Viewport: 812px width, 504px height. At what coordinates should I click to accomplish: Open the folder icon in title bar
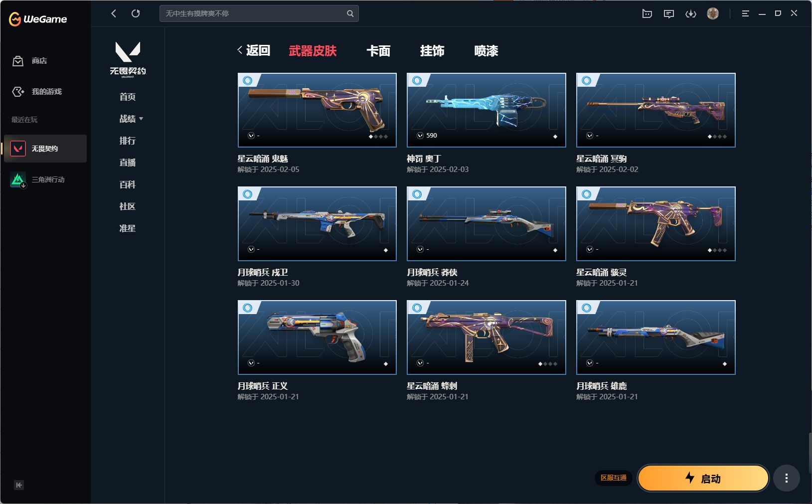647,14
